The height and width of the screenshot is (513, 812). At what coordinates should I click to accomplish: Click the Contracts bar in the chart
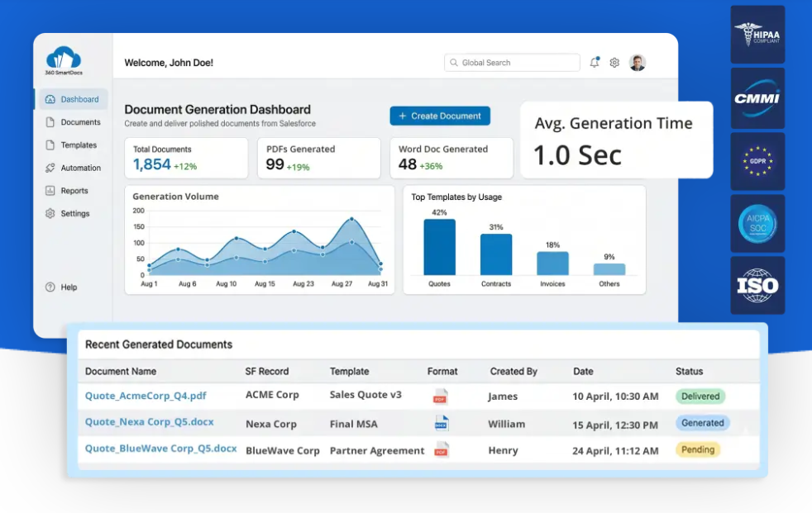click(x=496, y=254)
